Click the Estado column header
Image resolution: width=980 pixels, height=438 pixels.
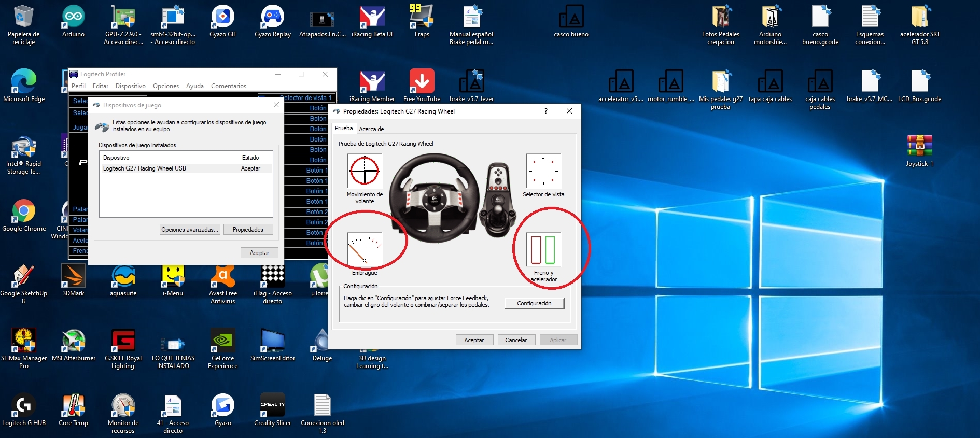tap(250, 158)
